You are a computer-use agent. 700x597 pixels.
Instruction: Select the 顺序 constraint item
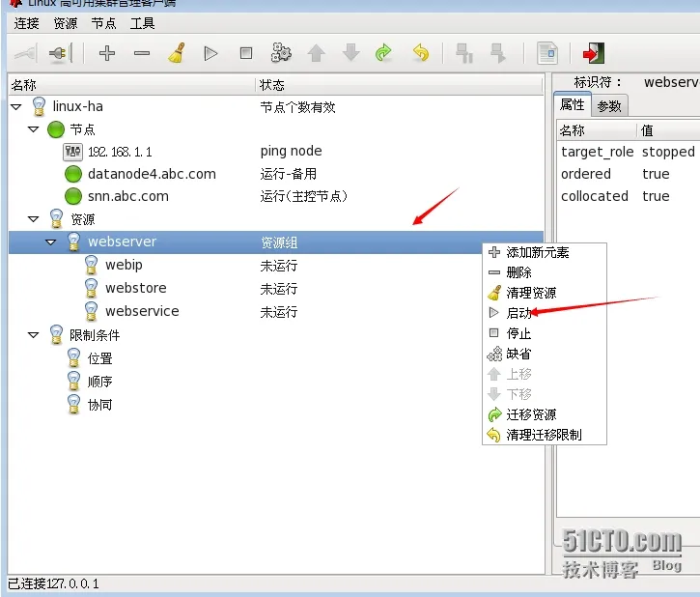100,382
